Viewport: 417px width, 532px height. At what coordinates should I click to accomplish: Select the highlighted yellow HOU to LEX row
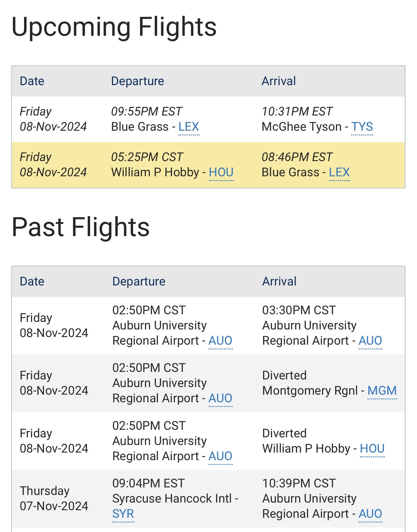[208, 165]
